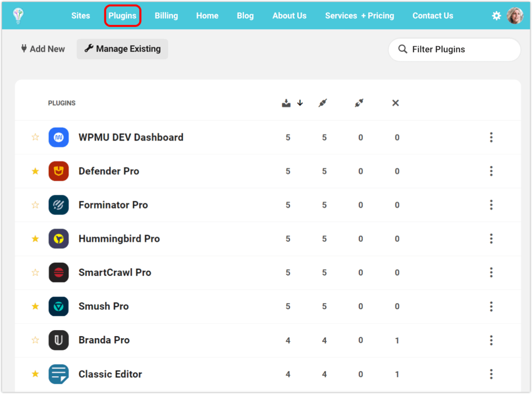Click the active plugins column icon

(x=323, y=103)
